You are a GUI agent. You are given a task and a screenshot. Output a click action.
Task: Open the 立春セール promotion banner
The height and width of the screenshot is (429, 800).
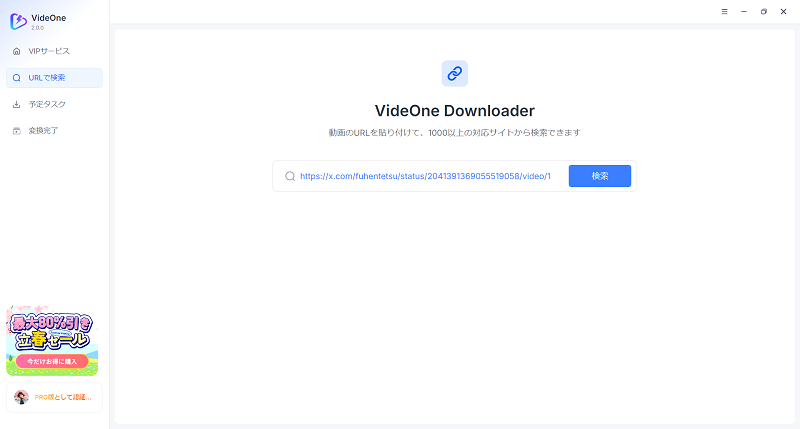(52, 341)
